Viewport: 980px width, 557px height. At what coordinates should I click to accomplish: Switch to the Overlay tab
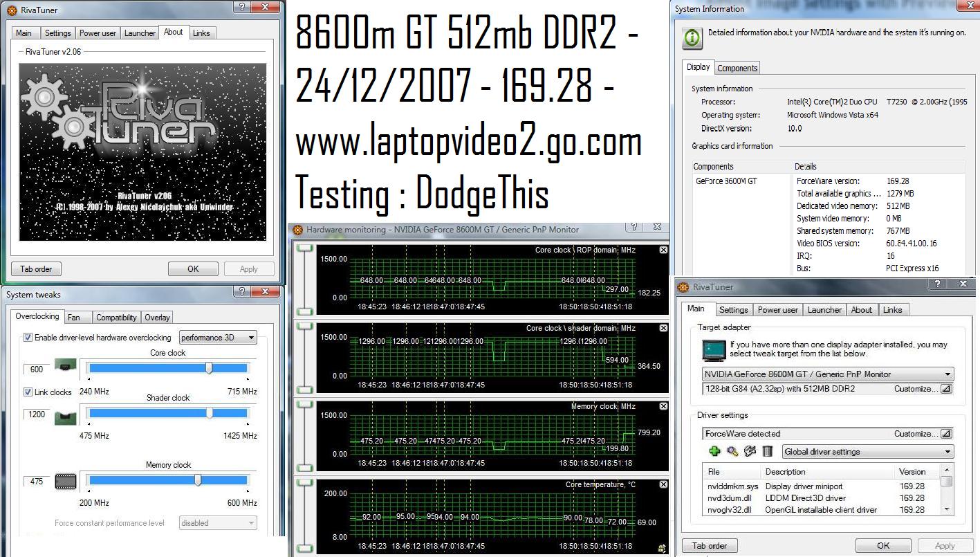(x=157, y=318)
